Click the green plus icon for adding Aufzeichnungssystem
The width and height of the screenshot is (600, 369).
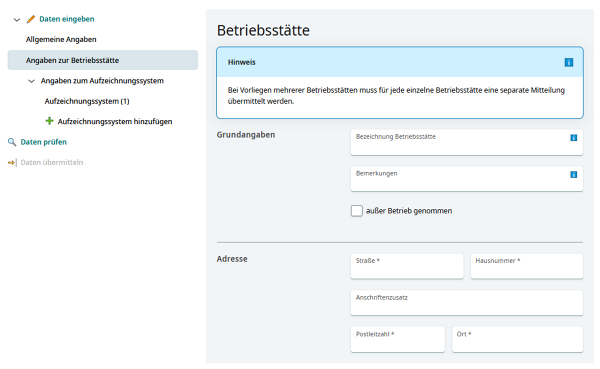pyautogui.click(x=49, y=121)
